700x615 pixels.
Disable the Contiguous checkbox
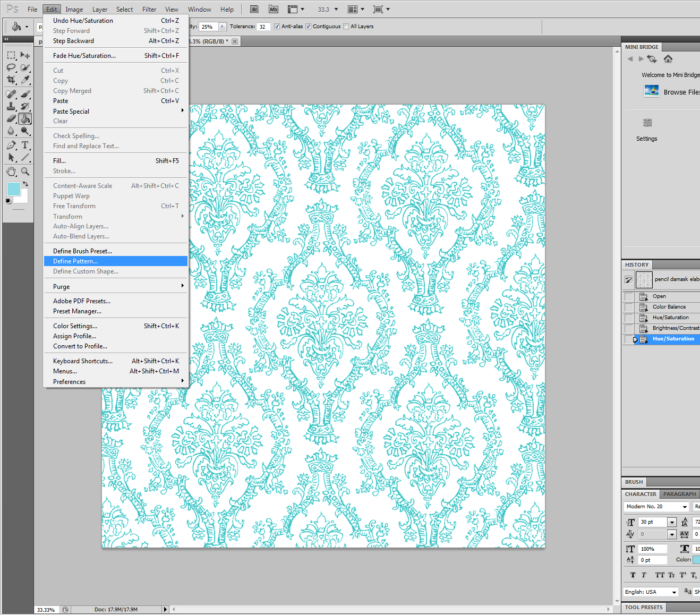[308, 27]
